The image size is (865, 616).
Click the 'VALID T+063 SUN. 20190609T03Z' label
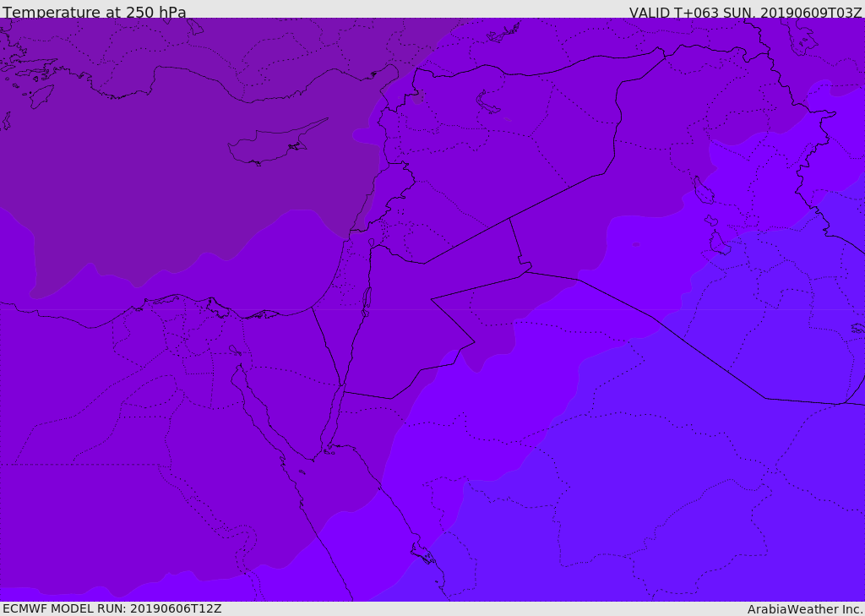[745, 12]
